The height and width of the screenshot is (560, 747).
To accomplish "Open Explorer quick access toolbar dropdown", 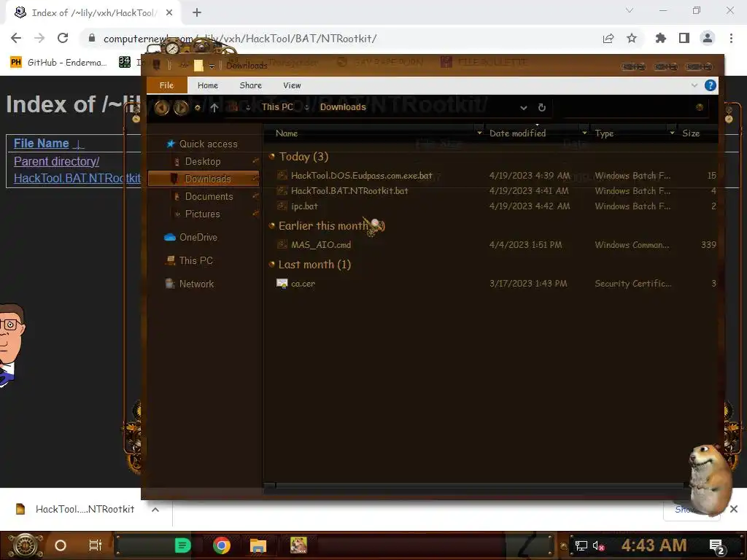I will (212, 66).
